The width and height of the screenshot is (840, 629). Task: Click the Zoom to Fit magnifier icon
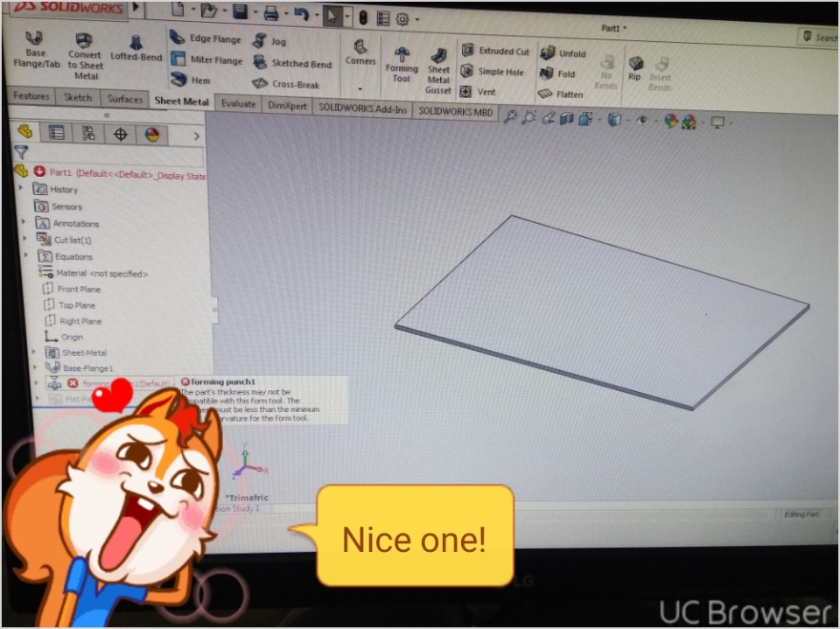pyautogui.click(x=510, y=116)
